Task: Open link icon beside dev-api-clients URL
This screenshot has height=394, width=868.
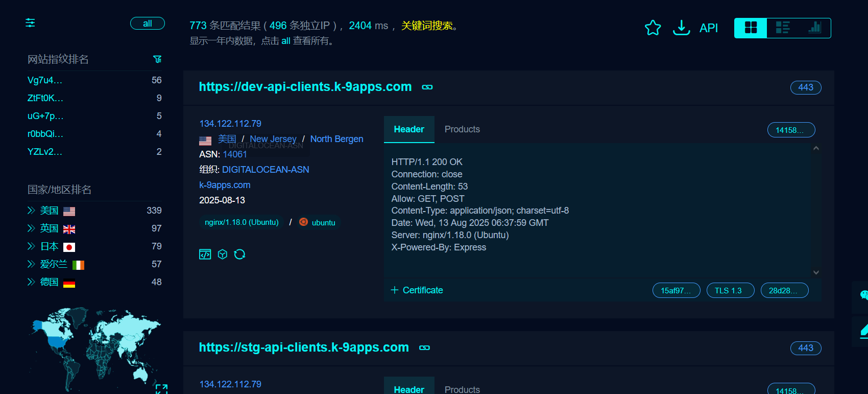Action: click(427, 87)
